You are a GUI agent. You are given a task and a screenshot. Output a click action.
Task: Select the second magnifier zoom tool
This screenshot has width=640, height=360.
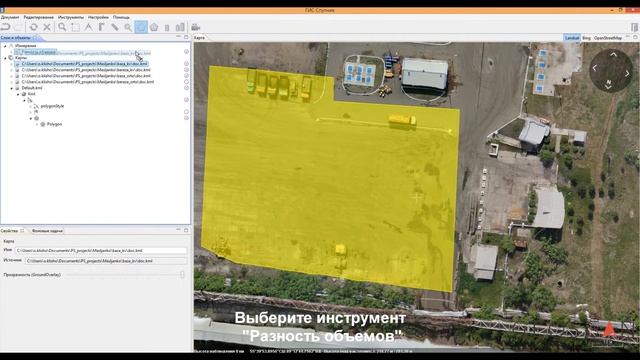click(x=128, y=27)
